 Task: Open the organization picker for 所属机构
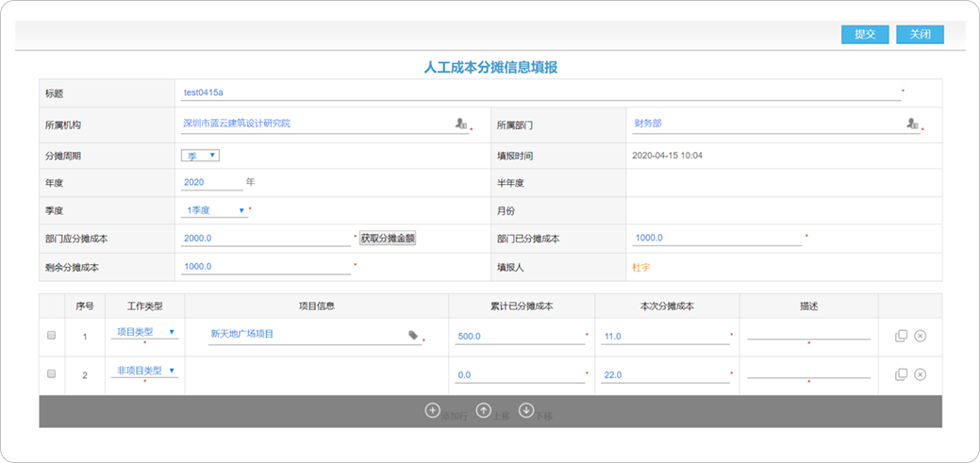click(460, 124)
